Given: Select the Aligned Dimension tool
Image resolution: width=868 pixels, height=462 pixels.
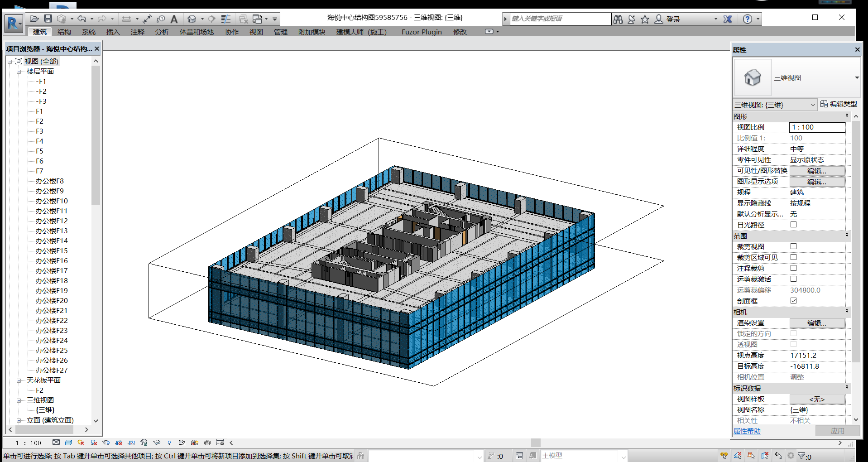Looking at the screenshot, I should [x=147, y=19].
